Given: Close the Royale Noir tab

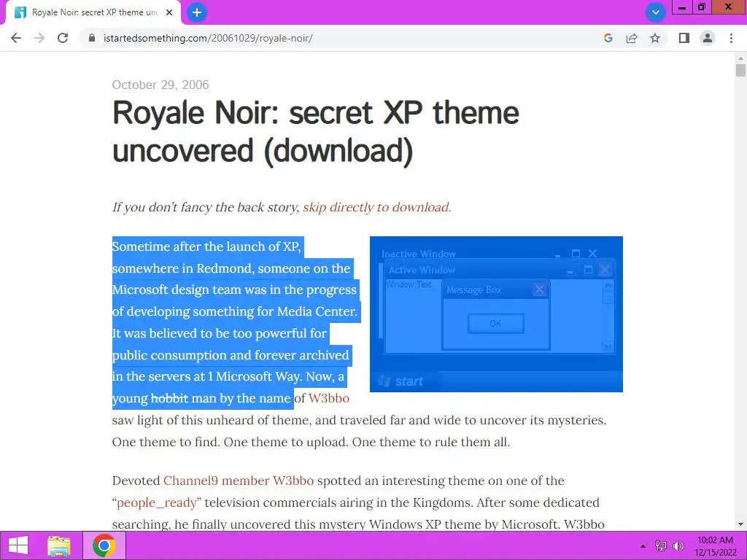Looking at the screenshot, I should [x=169, y=12].
